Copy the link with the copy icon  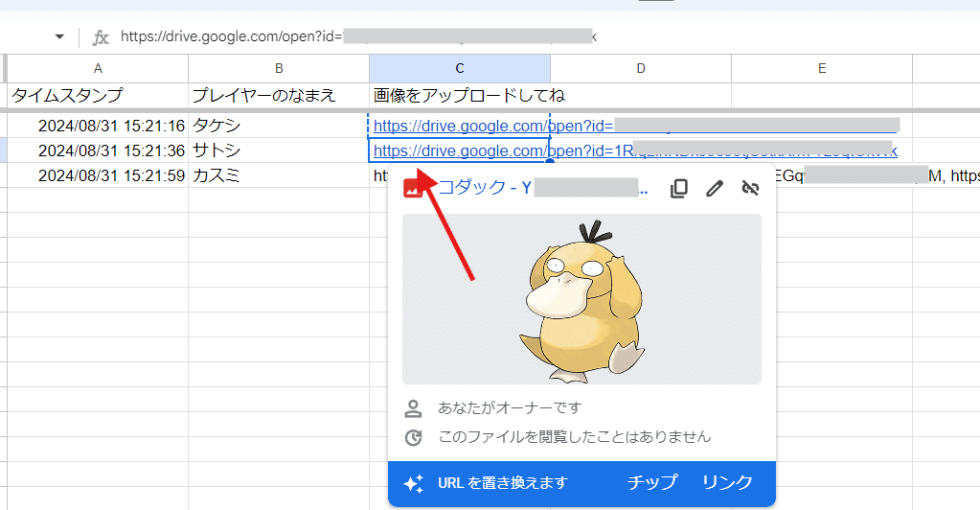pos(679,188)
